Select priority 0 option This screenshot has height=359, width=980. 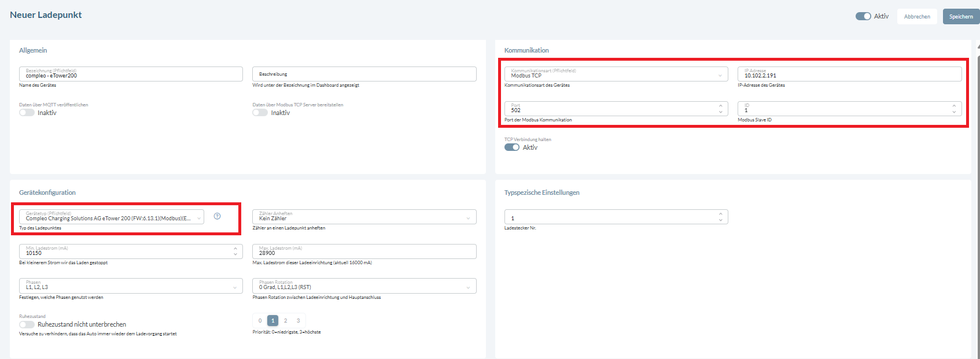coord(260,320)
